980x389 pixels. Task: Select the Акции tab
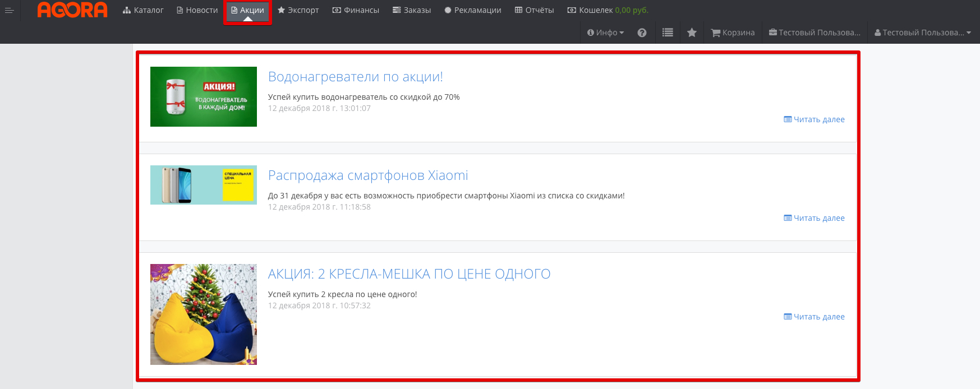point(247,10)
